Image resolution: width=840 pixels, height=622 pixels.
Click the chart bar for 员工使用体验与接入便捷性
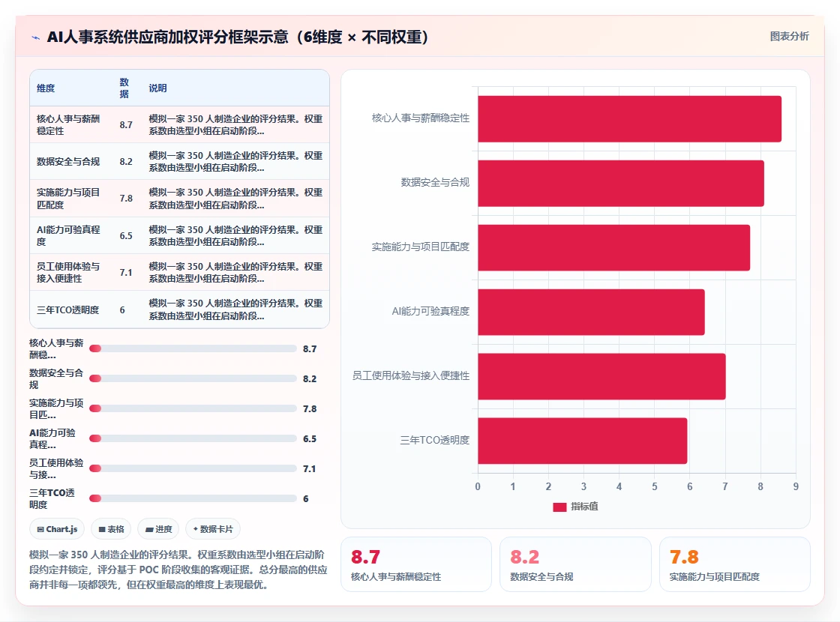coord(601,376)
